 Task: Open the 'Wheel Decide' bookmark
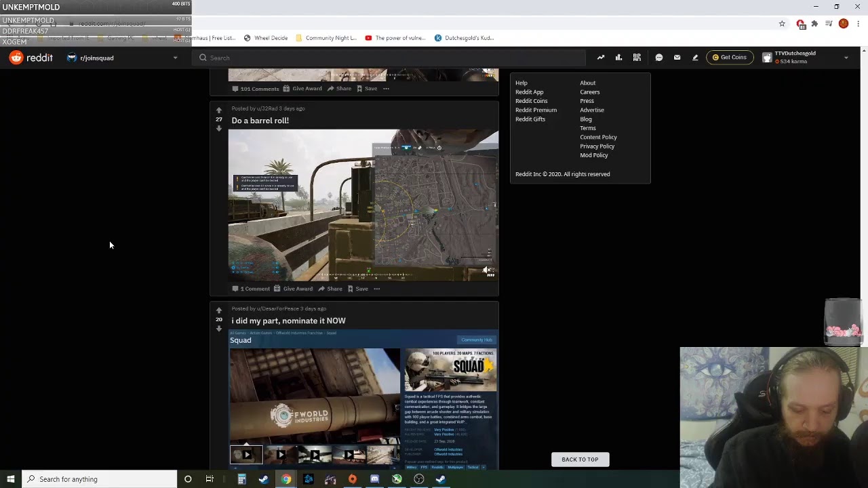265,38
